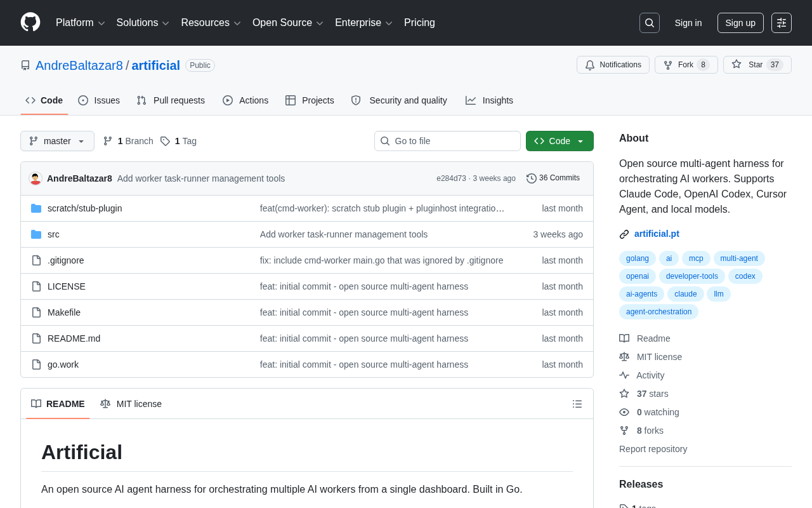Expand the Platform menu
The height and width of the screenshot is (508, 812).
pyautogui.click(x=80, y=23)
